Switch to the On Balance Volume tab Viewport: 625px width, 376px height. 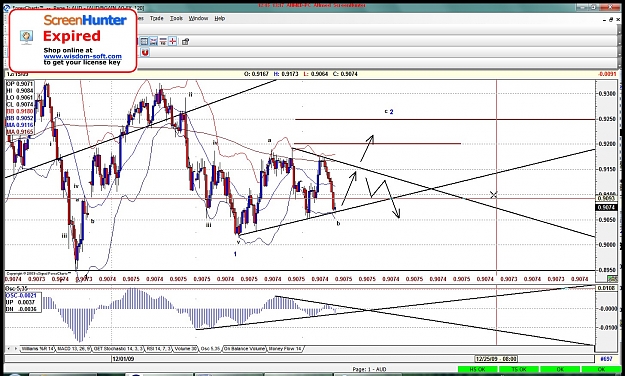[244, 348]
